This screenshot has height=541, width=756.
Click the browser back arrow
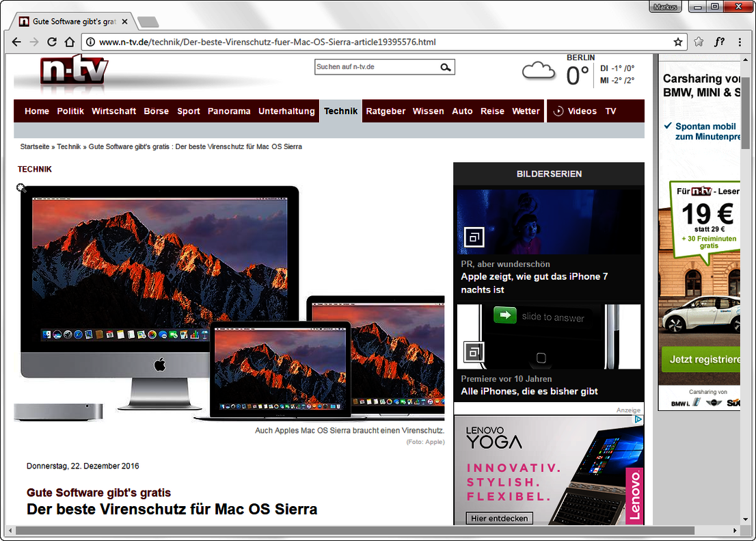pos(16,42)
